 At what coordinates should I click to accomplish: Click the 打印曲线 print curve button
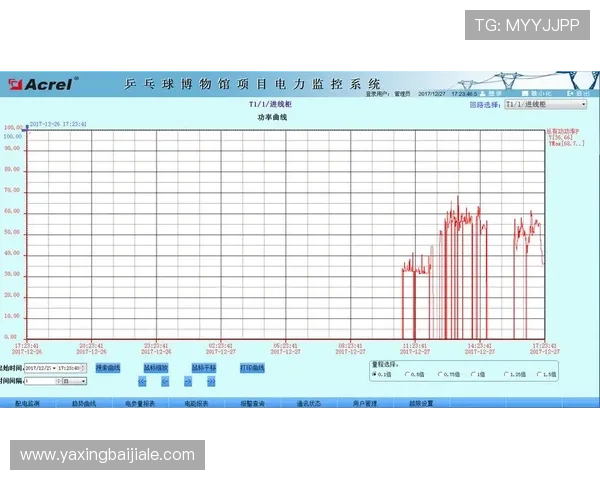click(x=252, y=368)
